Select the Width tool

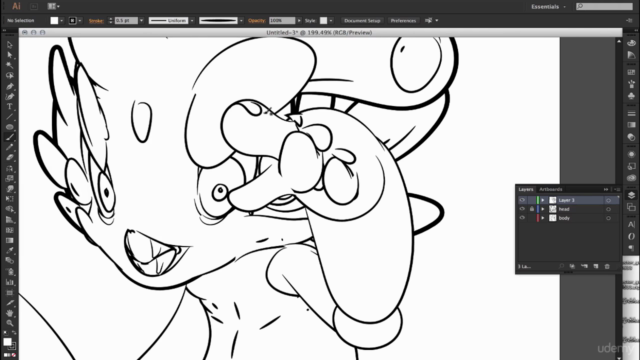tap(10, 189)
